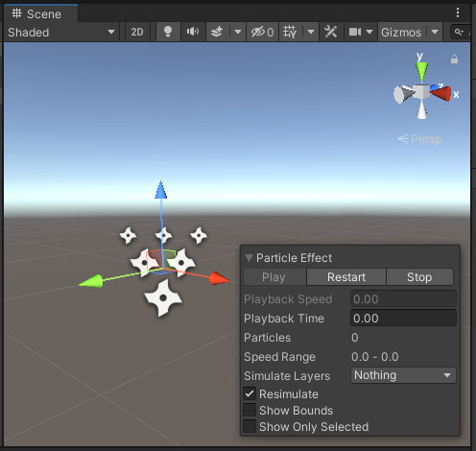476x451 pixels.
Task: Toggle scene lighting with the lightbulb icon
Action: (x=168, y=32)
